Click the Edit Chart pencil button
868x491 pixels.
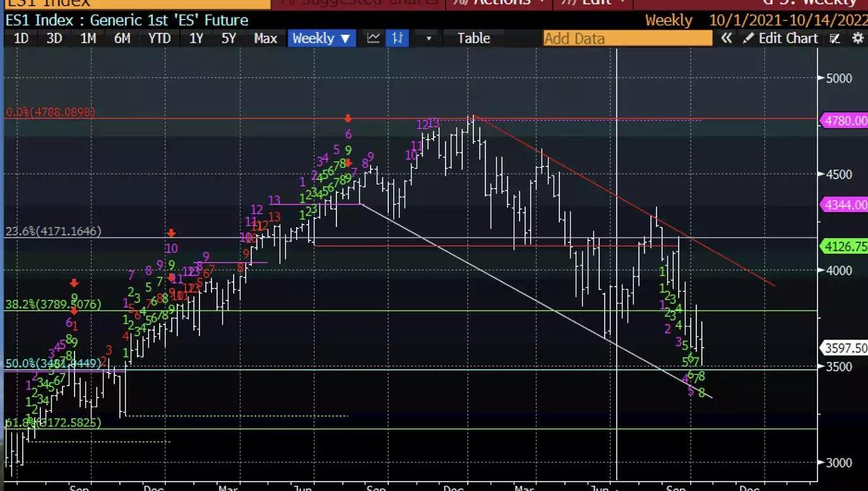[x=780, y=38]
